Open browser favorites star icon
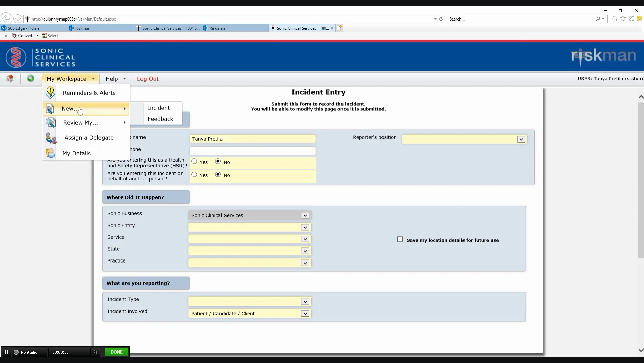Screen dimensions: 644x363 [623, 19]
